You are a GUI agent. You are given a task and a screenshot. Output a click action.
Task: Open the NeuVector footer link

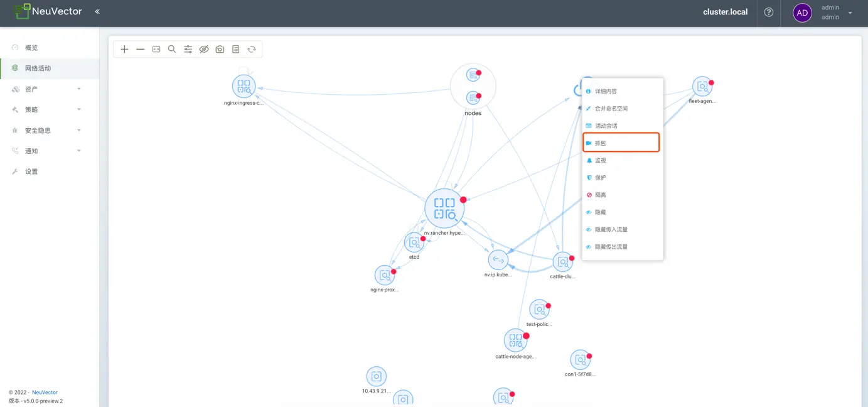(45, 393)
